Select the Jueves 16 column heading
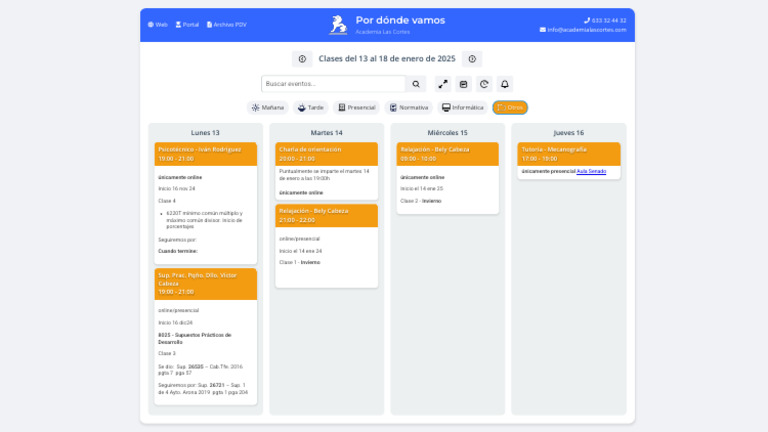The height and width of the screenshot is (432, 768). (x=569, y=133)
